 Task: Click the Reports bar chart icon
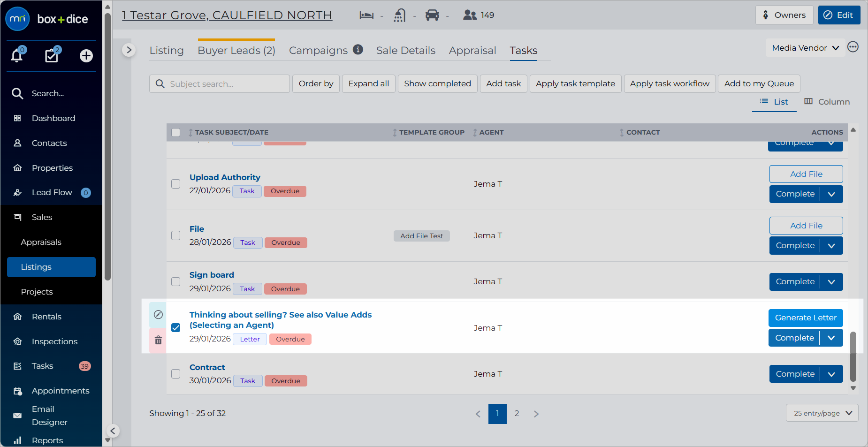coord(17,440)
